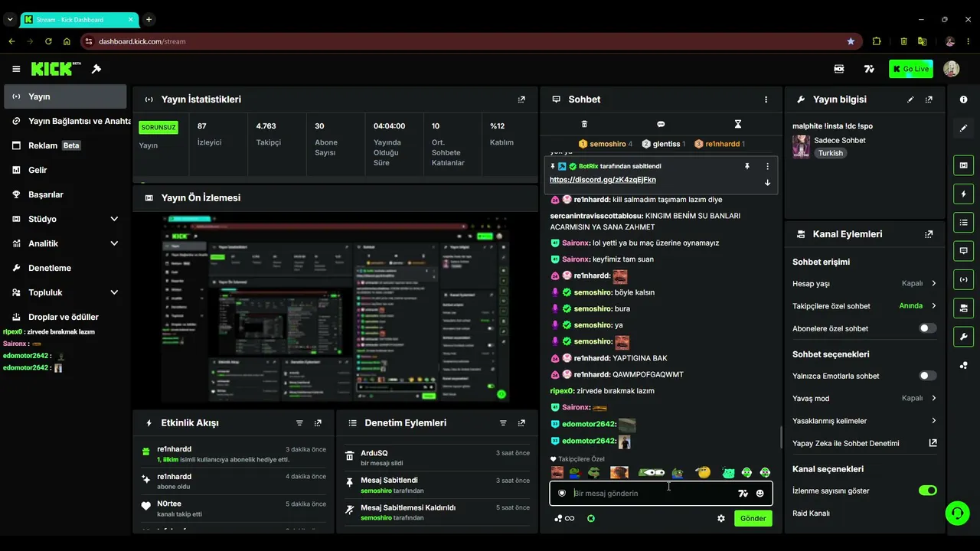Open the green support headset button

(x=957, y=513)
